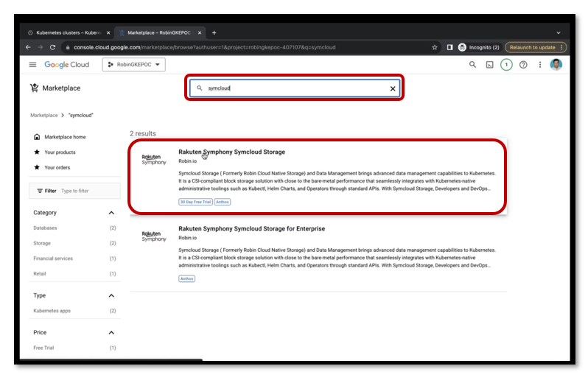Collapse the Price section
The width and height of the screenshot is (588, 380).
(111, 333)
